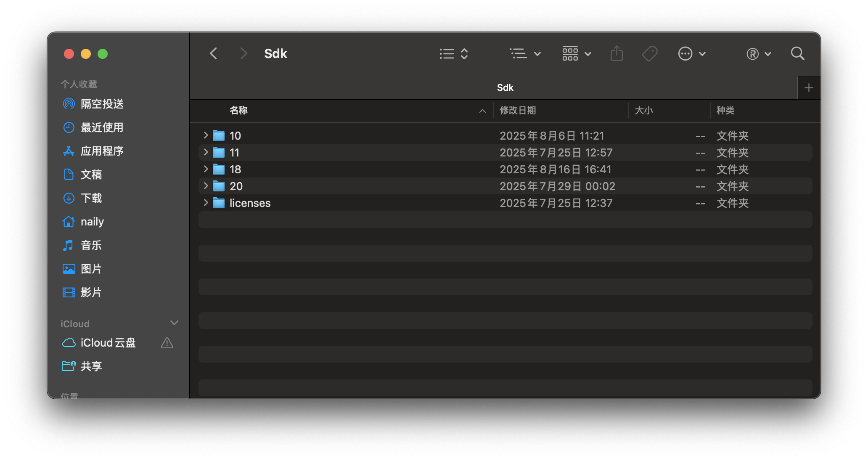The height and width of the screenshot is (461, 868).
Task: Open the Music (音乐) sidebar item
Action: [92, 245]
